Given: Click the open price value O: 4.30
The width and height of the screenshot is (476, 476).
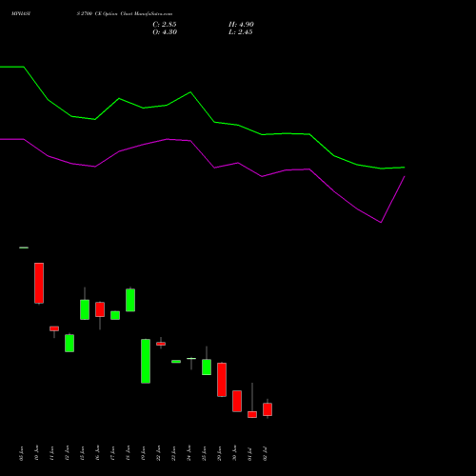Looking at the screenshot, I should (165, 32).
